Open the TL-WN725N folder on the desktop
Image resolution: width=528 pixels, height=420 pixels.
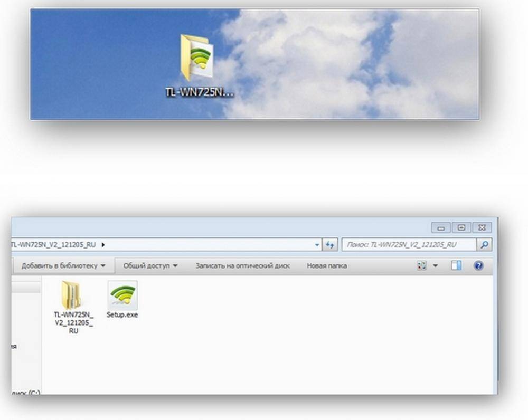pos(197,58)
